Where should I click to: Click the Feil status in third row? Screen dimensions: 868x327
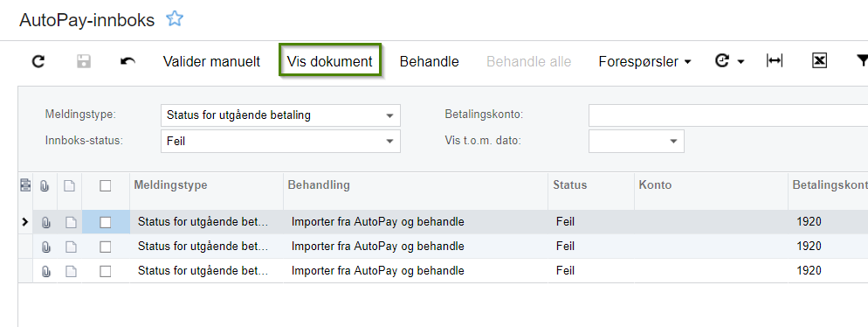[x=565, y=270]
